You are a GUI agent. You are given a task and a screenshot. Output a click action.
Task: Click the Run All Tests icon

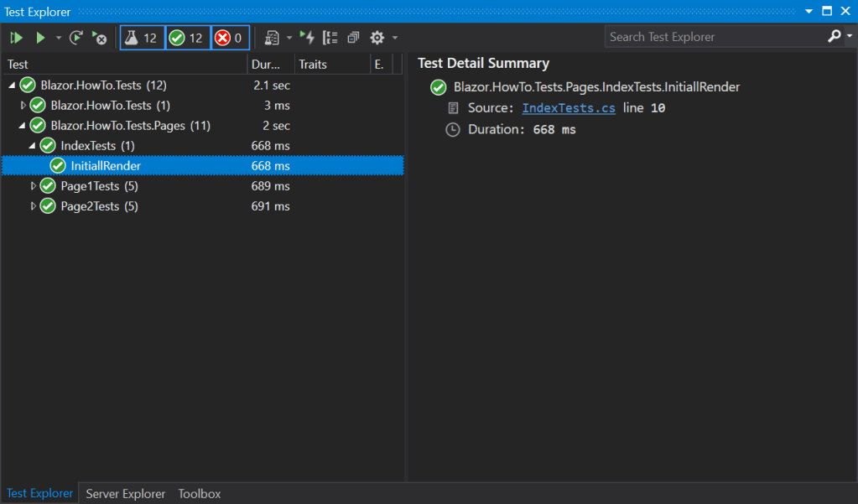[x=16, y=38]
